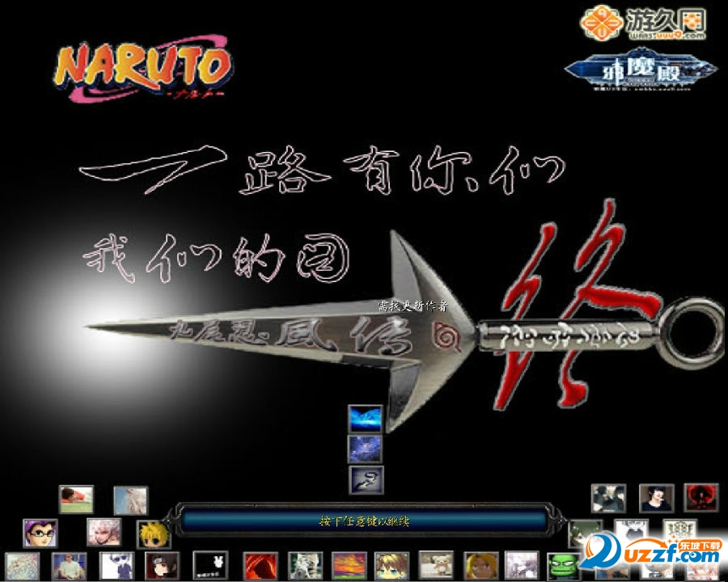Screen dimensions: 728x582
Task: Click the red-cloud dark-haired ninja avatar
Action: [162, 566]
